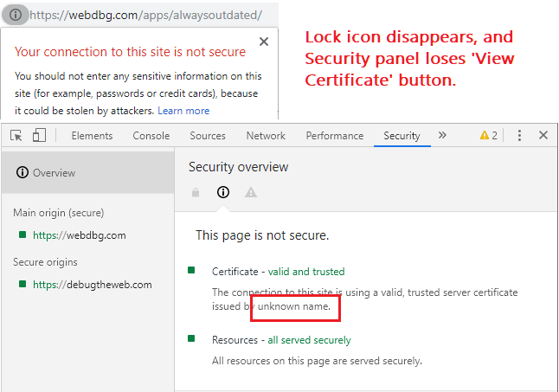559x392 pixels.
Task: Open the Network tab
Action: tap(266, 136)
